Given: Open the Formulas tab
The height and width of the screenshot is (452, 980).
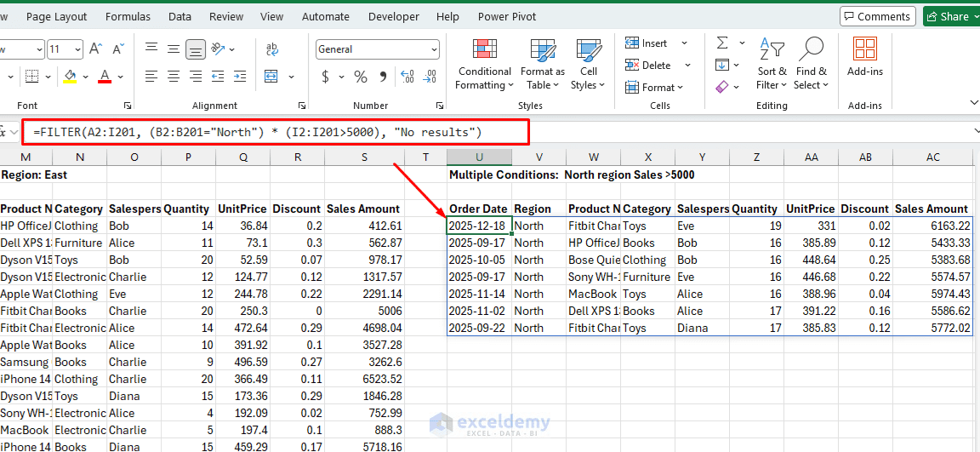Looking at the screenshot, I should point(128,17).
